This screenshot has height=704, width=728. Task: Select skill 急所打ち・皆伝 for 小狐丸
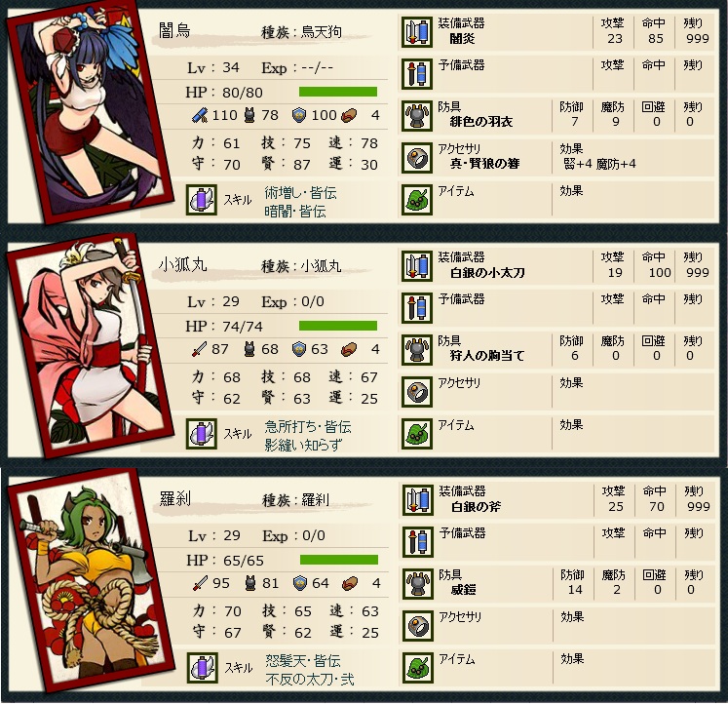(x=308, y=426)
